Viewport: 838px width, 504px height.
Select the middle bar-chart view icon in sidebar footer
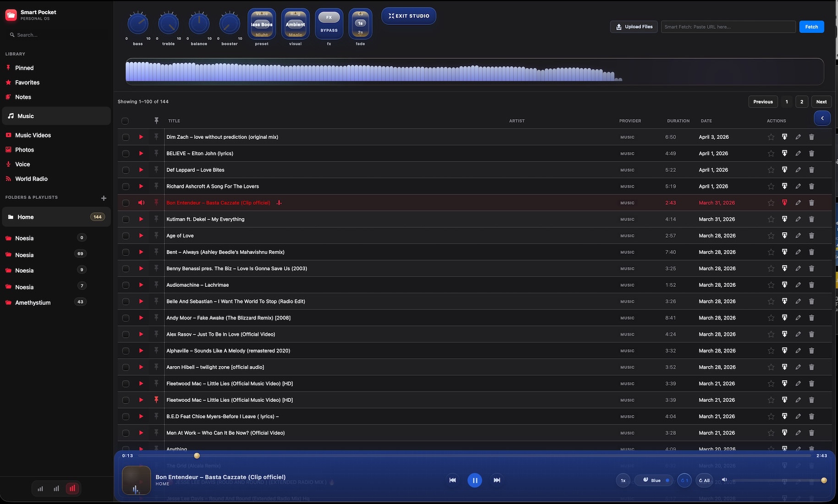tap(56, 488)
